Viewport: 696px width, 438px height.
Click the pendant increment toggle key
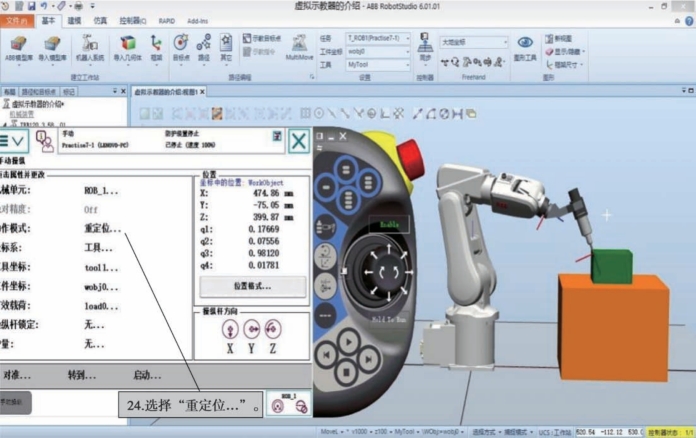click(325, 315)
